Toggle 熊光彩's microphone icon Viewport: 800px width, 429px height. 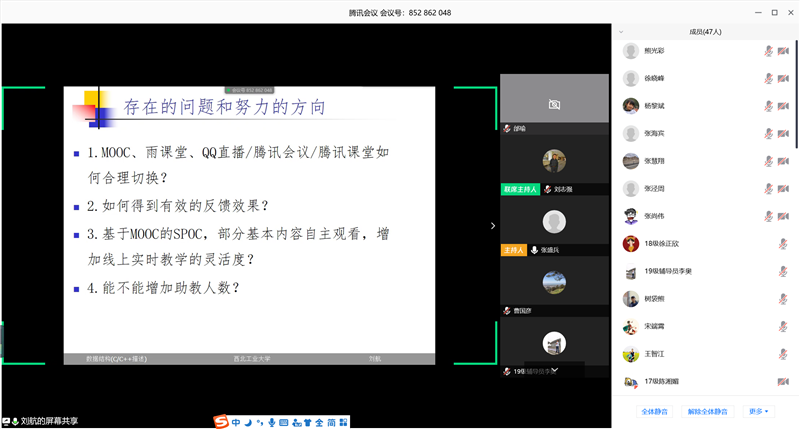(768, 51)
